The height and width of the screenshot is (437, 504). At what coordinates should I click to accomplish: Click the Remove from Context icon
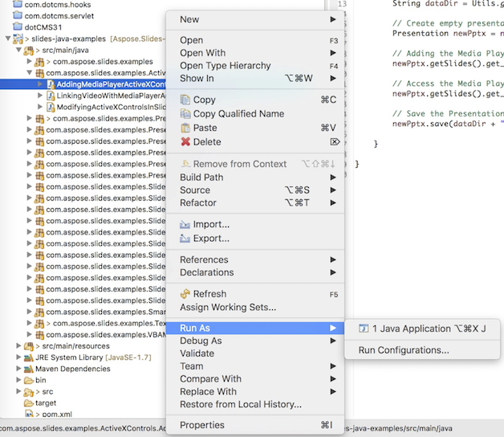tap(185, 164)
